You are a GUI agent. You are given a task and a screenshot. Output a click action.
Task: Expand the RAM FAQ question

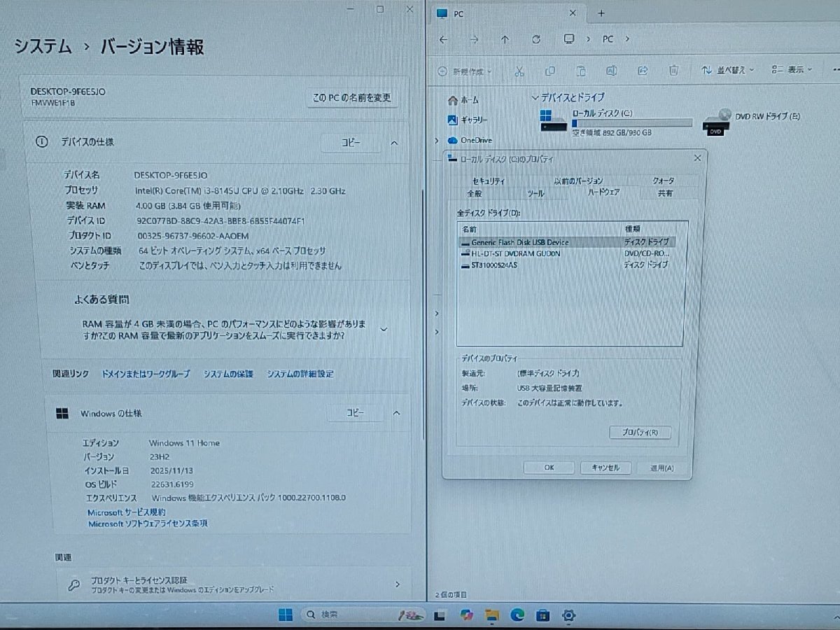click(x=384, y=329)
